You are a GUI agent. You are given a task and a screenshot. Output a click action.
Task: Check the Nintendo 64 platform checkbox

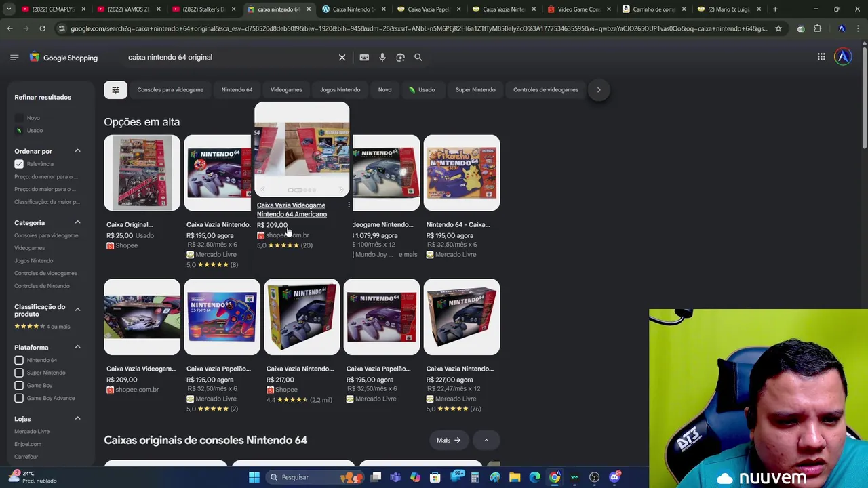point(19,360)
